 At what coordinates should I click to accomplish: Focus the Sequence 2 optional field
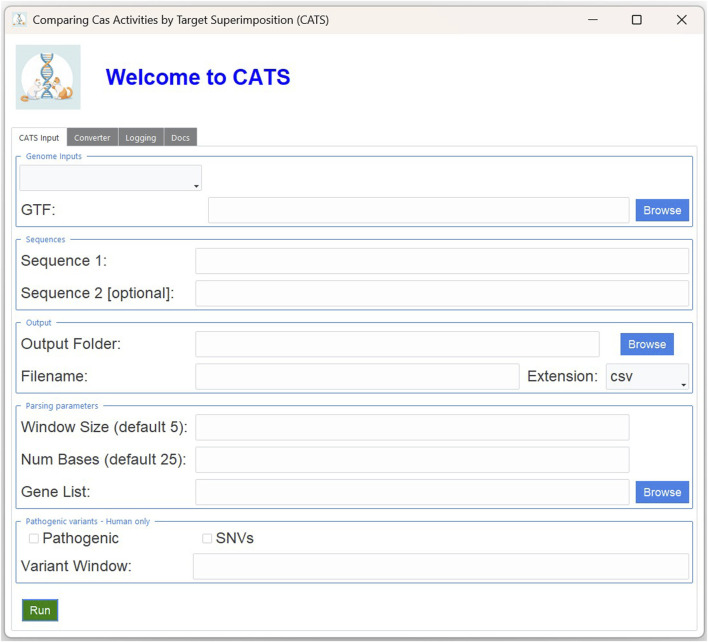coord(441,293)
